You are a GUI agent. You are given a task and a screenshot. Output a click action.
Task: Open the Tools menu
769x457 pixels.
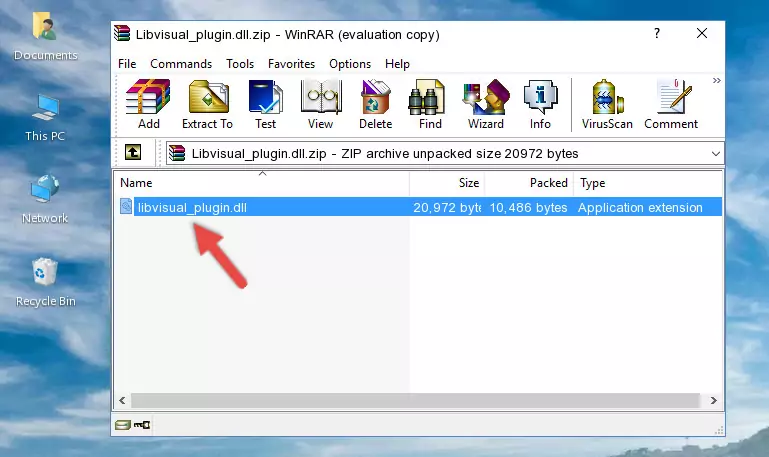pyautogui.click(x=240, y=64)
